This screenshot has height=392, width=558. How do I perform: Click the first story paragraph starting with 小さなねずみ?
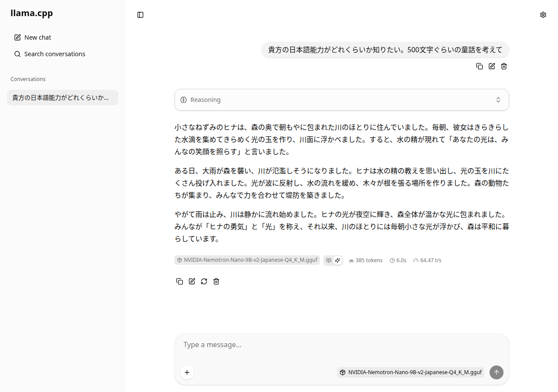coord(342,140)
